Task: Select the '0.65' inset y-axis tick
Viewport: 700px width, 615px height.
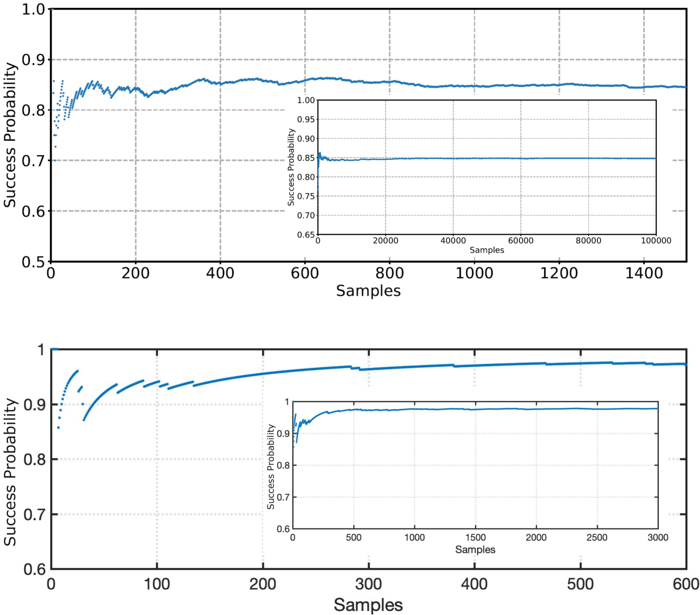Action: [x=306, y=235]
